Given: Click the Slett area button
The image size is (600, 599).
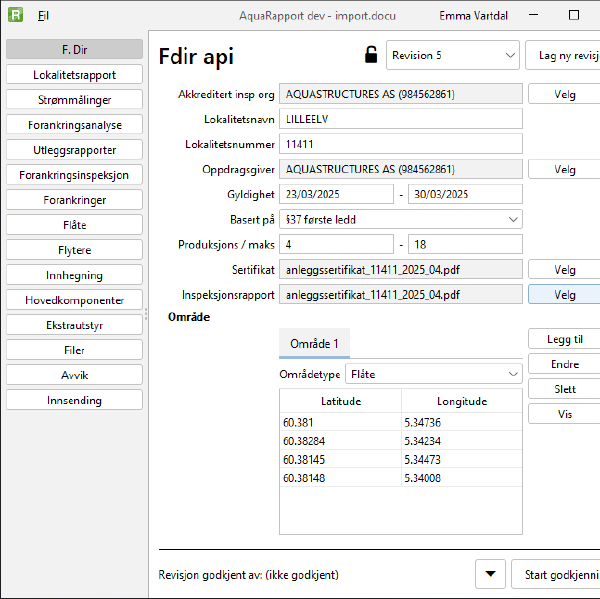Looking at the screenshot, I should (564, 389).
